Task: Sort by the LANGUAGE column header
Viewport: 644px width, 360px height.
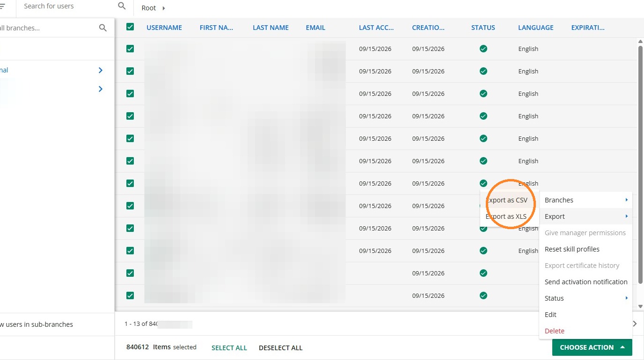Action: (536, 28)
